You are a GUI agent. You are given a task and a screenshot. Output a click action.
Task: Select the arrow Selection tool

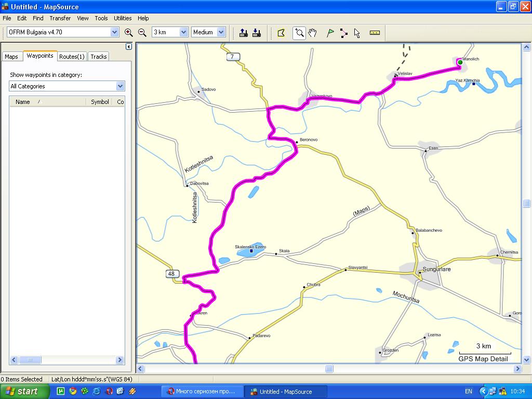[x=357, y=33]
